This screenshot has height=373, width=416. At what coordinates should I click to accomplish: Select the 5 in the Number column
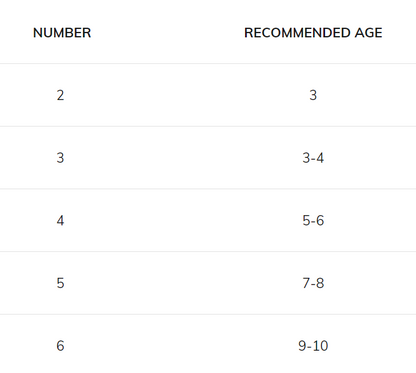(x=60, y=283)
